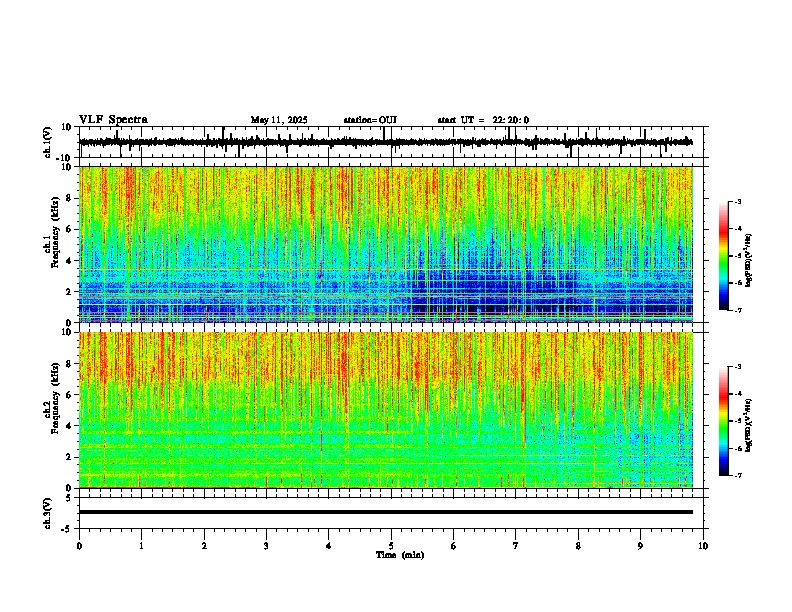This screenshot has height=612, width=792.
Task: Click the thick ch.3 voltage trace line
Action: [386, 512]
